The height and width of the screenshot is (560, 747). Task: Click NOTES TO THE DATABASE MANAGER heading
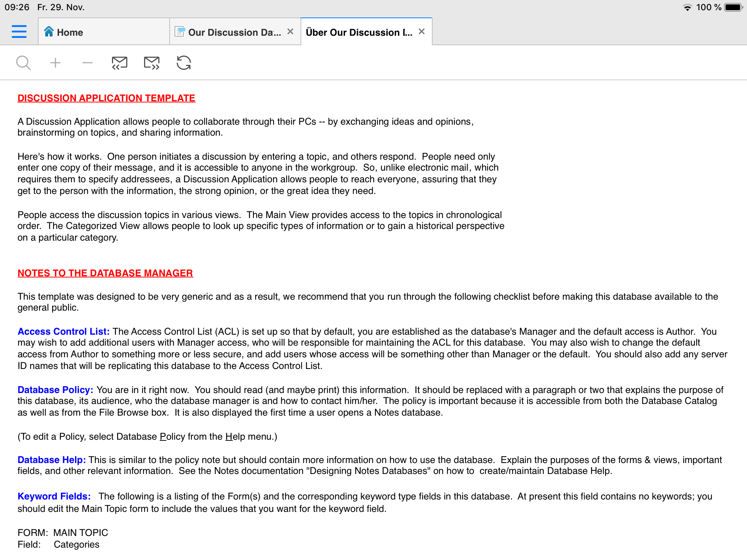[x=105, y=273]
